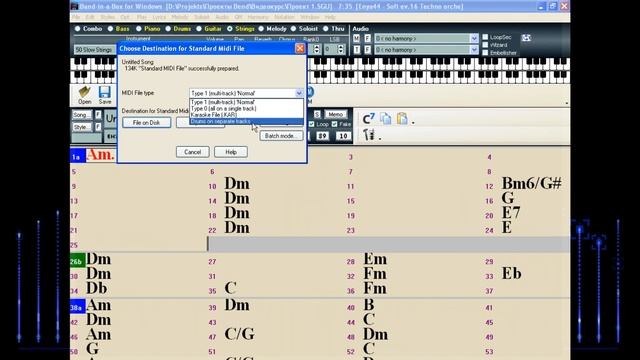
Task: Select the Drums track radio button
Action: coord(168,29)
